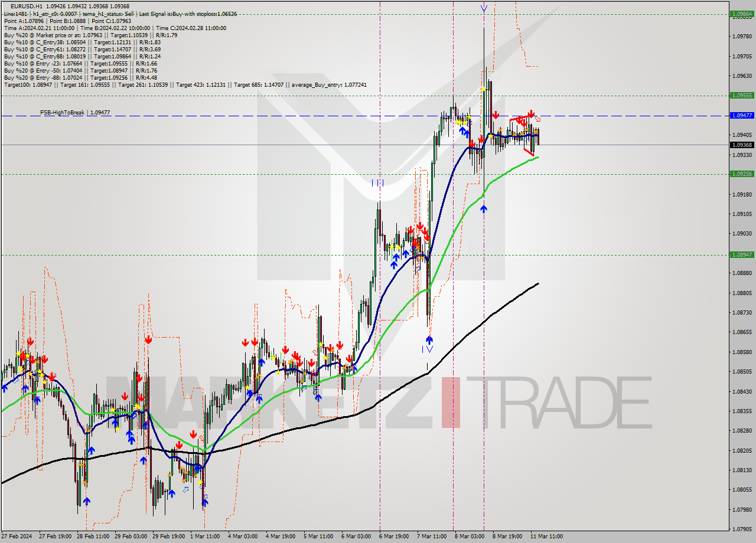The width and height of the screenshot is (756, 543).
Task: Click the 1.08430 price axis label
Action: [741, 391]
